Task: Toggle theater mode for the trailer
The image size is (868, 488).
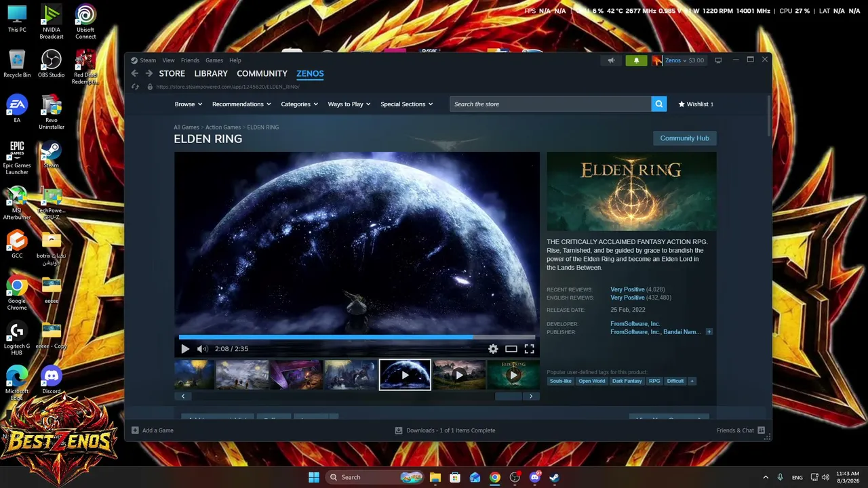Action: point(511,349)
